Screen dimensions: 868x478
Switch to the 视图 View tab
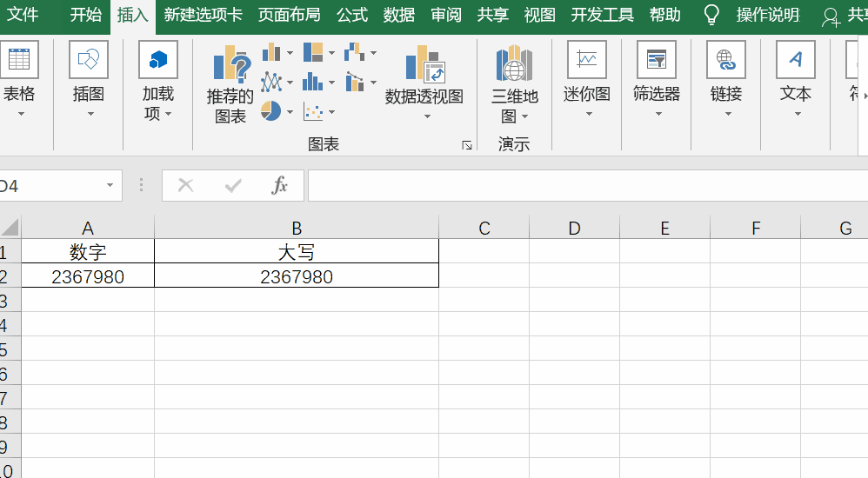click(539, 15)
